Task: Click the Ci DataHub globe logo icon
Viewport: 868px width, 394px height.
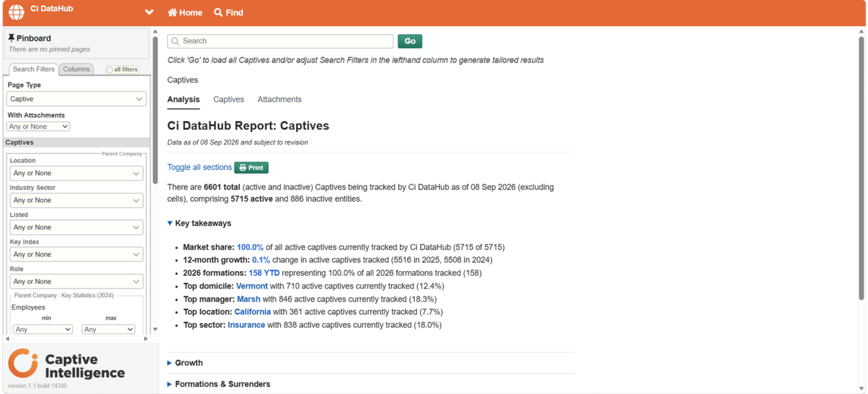Action: coord(16,12)
